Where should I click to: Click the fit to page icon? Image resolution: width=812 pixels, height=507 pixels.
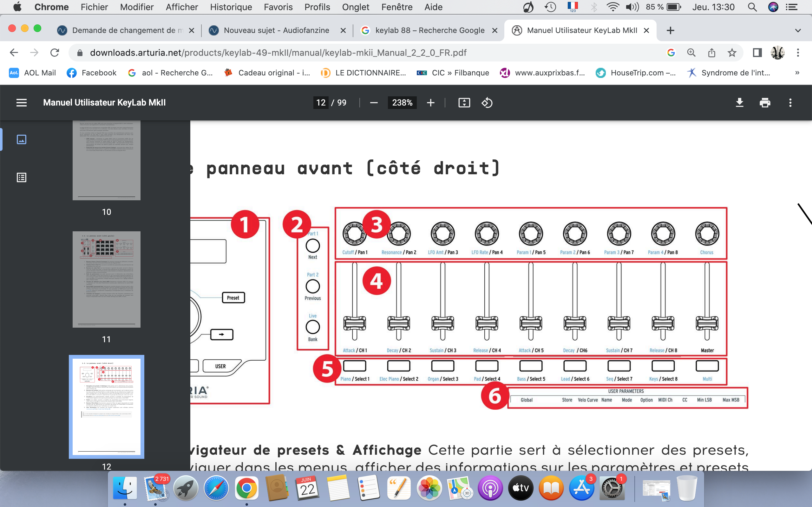coord(464,103)
